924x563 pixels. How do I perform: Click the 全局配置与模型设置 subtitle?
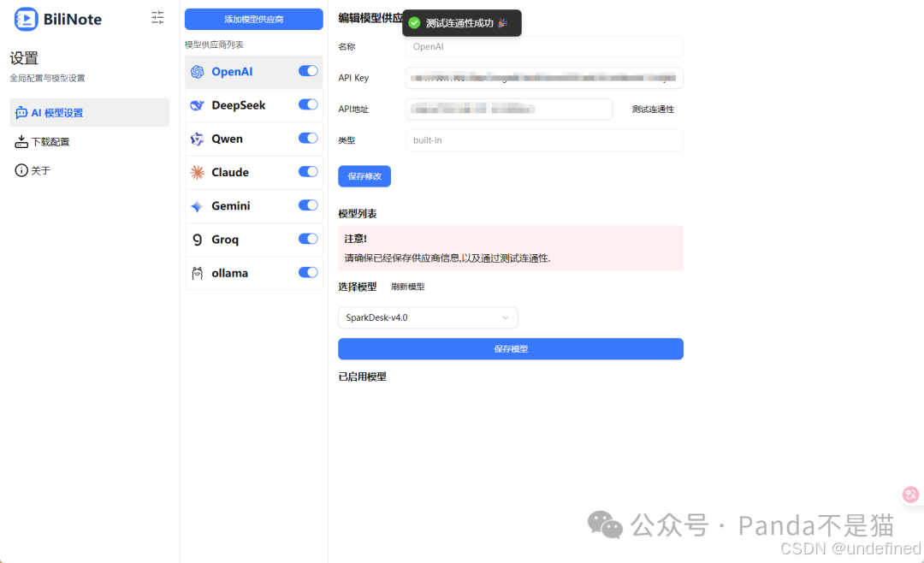tap(47, 78)
